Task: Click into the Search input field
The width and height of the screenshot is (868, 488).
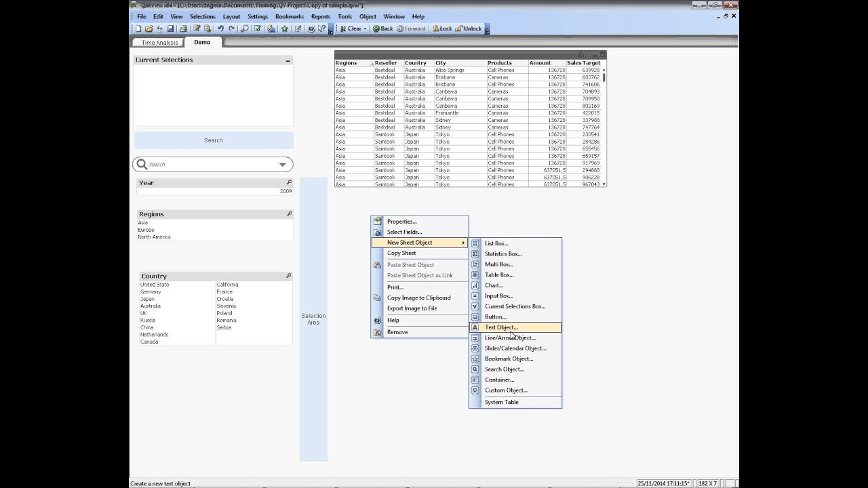Action: [213, 165]
